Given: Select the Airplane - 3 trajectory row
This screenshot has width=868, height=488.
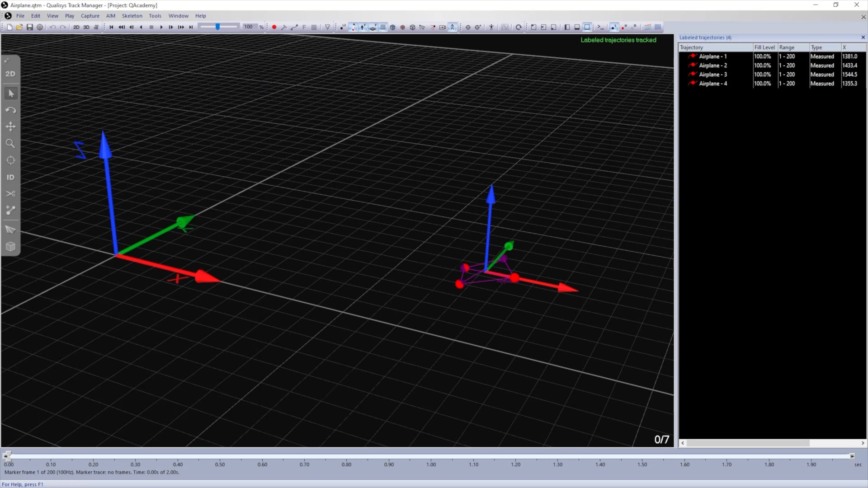Looking at the screenshot, I should (x=773, y=75).
